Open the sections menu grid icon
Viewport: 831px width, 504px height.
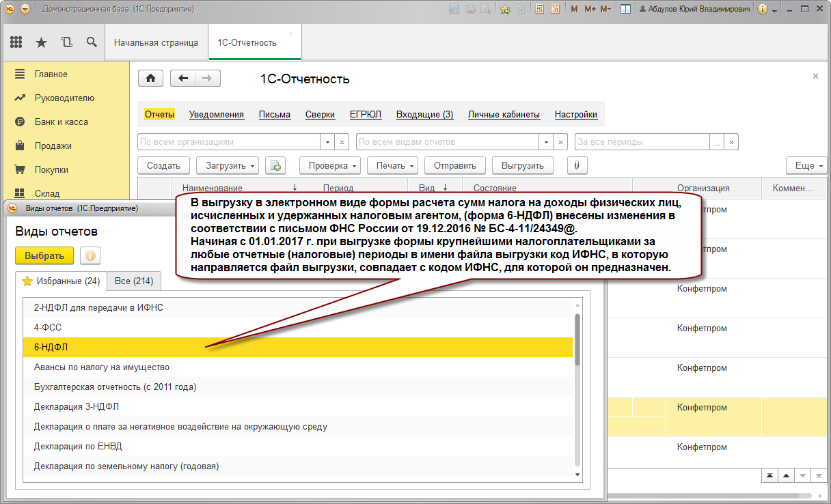click(x=17, y=42)
